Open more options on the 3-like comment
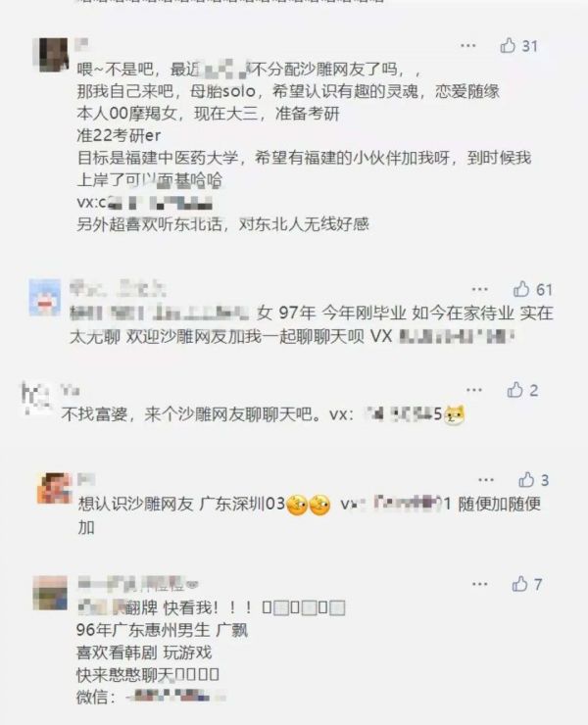This screenshot has width=588, height=725. (486, 479)
